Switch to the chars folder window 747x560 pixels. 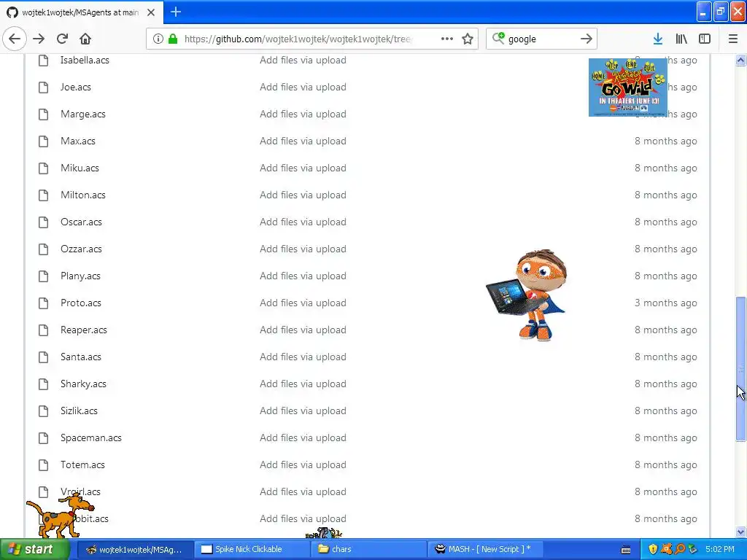pos(368,550)
